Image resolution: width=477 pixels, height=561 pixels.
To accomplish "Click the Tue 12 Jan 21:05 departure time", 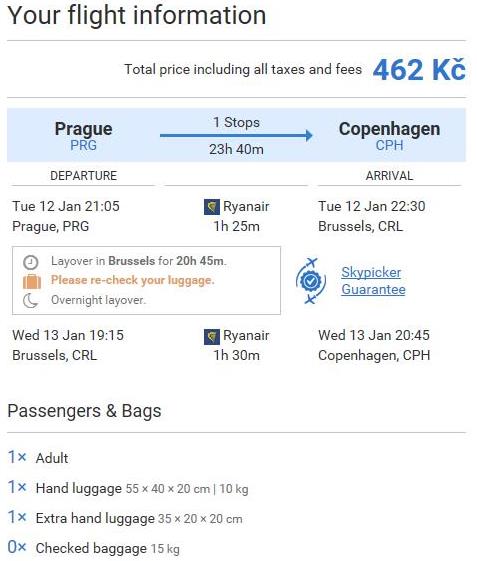I will click(66, 206).
